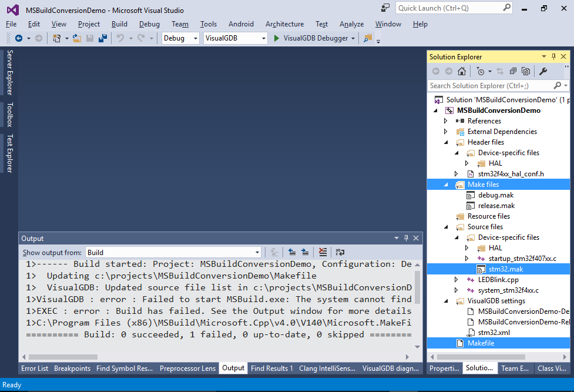
Task: Close the Output panel
Action: click(x=416, y=238)
